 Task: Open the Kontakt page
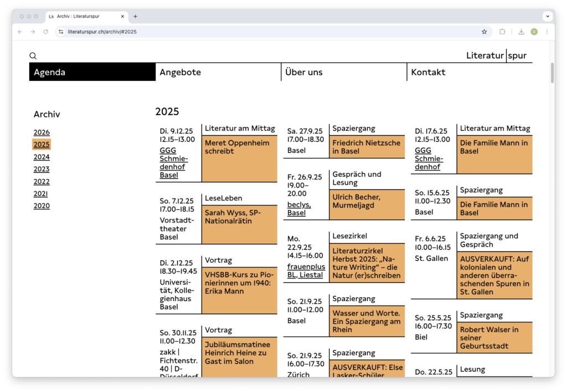428,72
